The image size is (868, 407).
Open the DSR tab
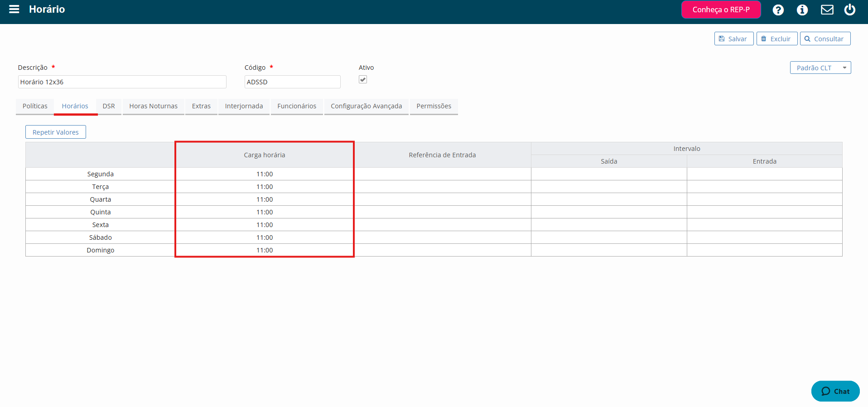tap(109, 106)
